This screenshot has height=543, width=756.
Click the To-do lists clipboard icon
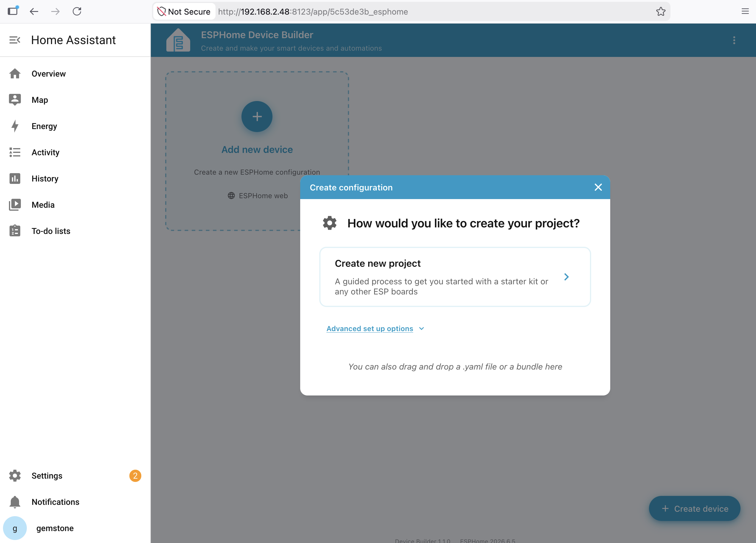[x=15, y=231]
